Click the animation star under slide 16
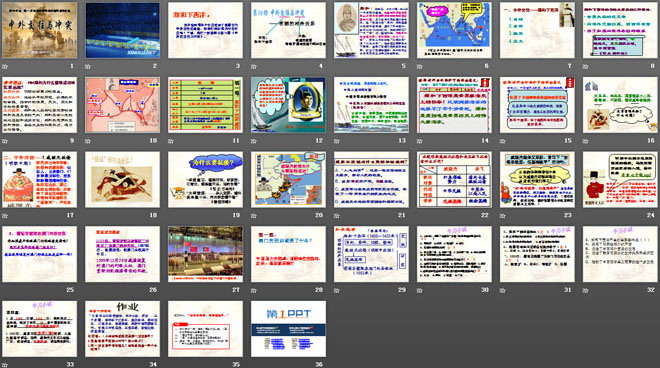Screen dimensions: 660x368 (x=585, y=141)
